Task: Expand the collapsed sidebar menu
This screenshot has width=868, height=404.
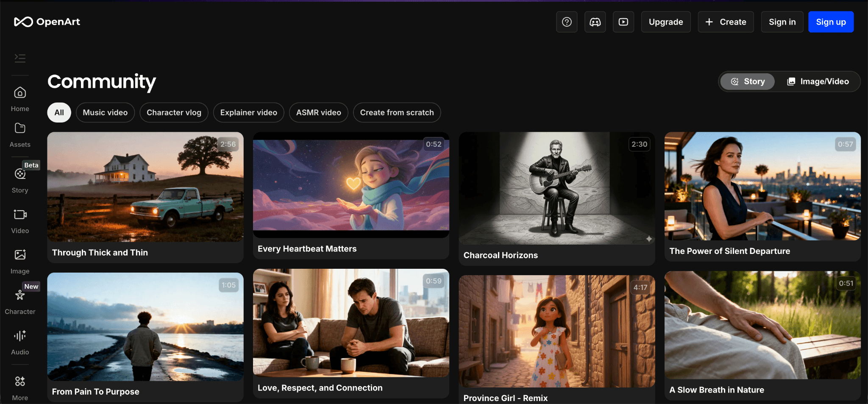Action: tap(20, 58)
